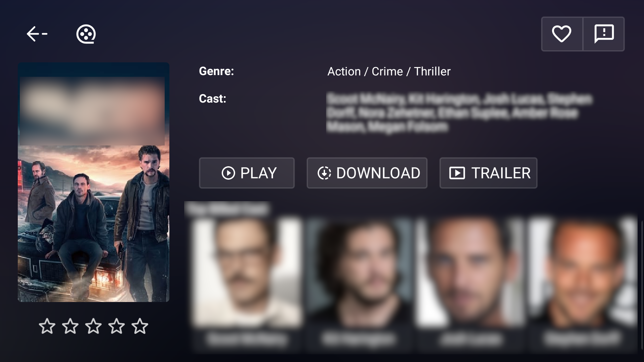This screenshot has width=644, height=362.
Task: Toggle the heart favorite button
Action: pos(562,34)
